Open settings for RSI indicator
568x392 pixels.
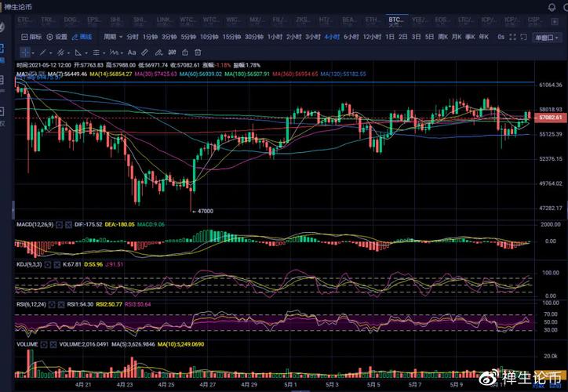(53, 303)
